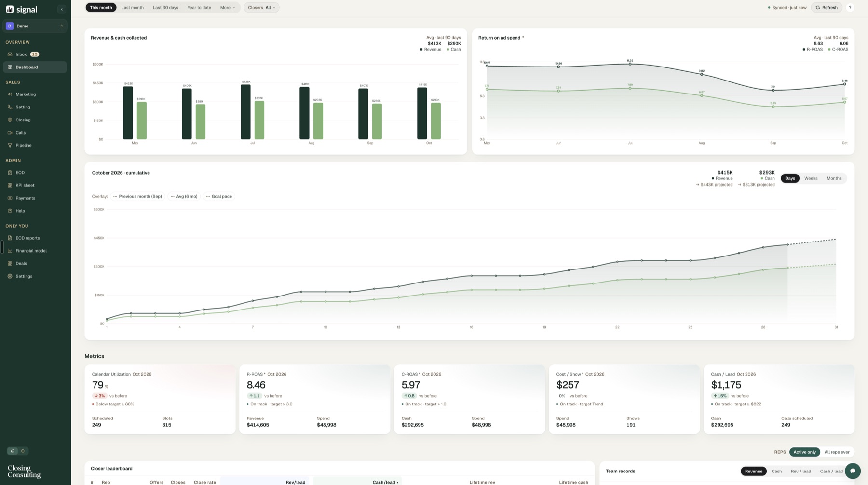The width and height of the screenshot is (868, 485).
Task: Select the leaf theme toggle in sidebar
Action: click(x=13, y=451)
